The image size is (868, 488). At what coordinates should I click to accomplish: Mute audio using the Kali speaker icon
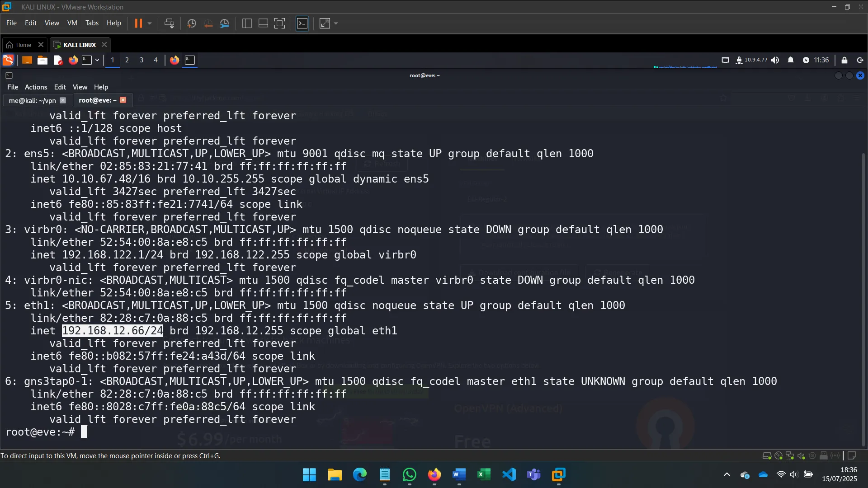pyautogui.click(x=775, y=60)
